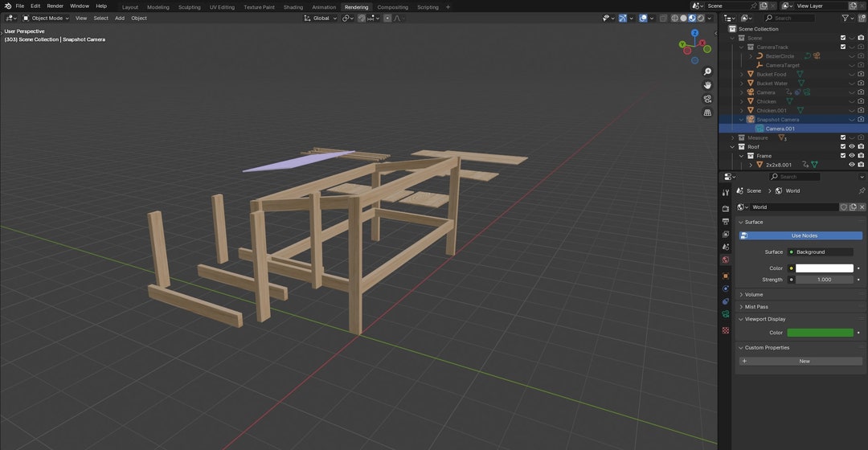Click Background surface shader selector
868x450 pixels.
click(821, 252)
